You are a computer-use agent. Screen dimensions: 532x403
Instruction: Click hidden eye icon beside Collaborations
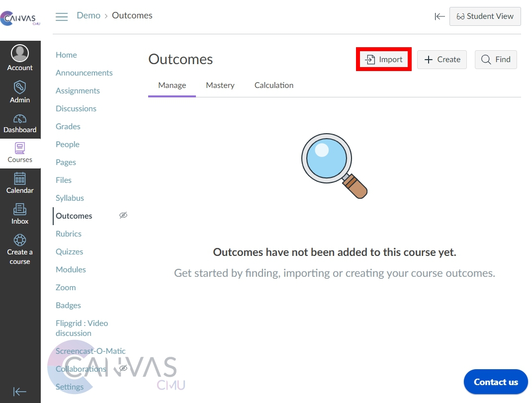(x=123, y=368)
